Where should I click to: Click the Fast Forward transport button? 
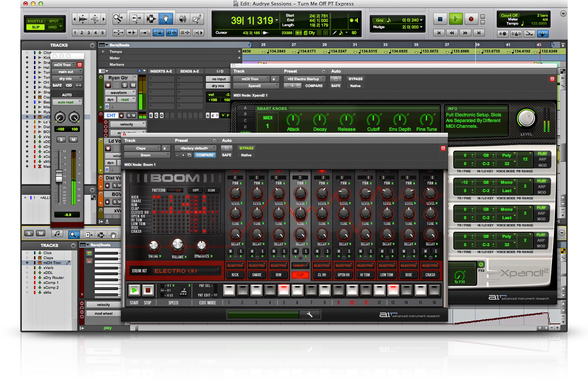point(465,33)
